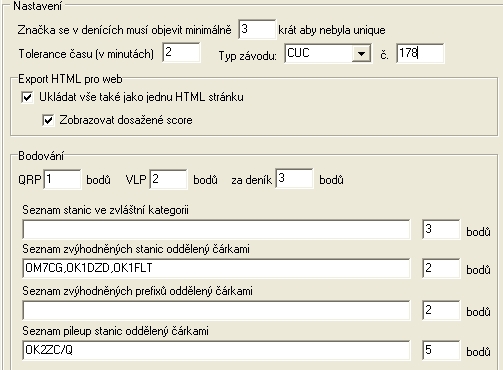Uncheck Zobrazovat dosažené score checkbox

(x=48, y=120)
